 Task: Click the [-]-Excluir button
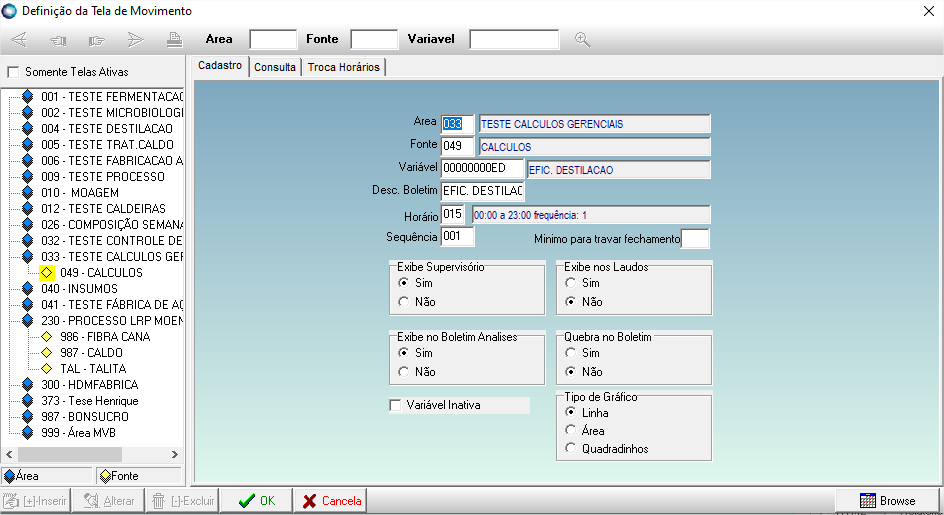183,501
